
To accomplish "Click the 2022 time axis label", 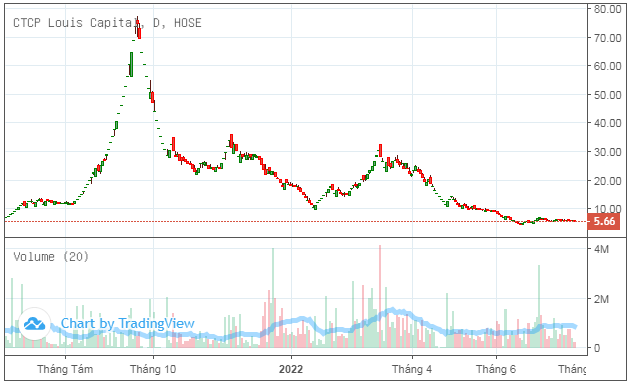I will pyautogui.click(x=291, y=369).
